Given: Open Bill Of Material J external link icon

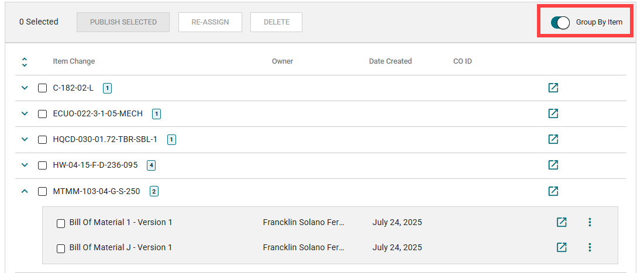Looking at the screenshot, I should click(x=562, y=247).
